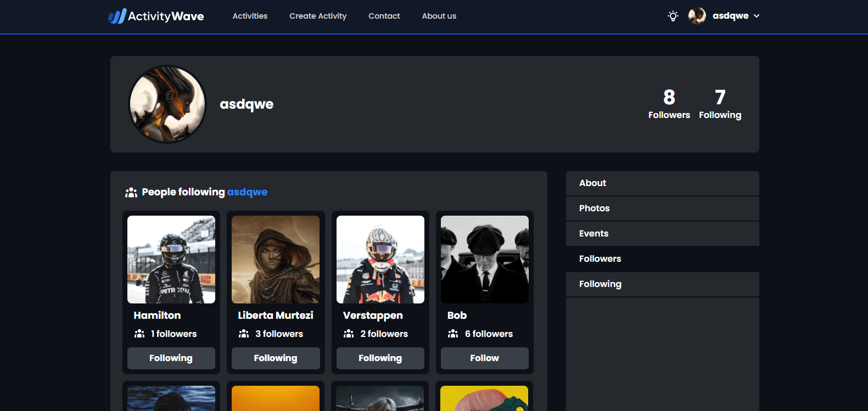Toggle the light/dark theme bulb icon
Image resolution: width=868 pixels, height=411 pixels.
coord(673,16)
